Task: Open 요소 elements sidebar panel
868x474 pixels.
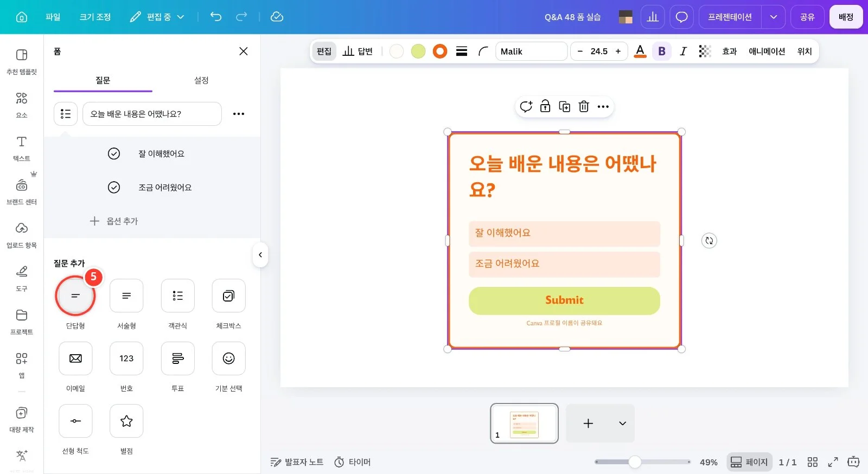Action: pyautogui.click(x=22, y=105)
